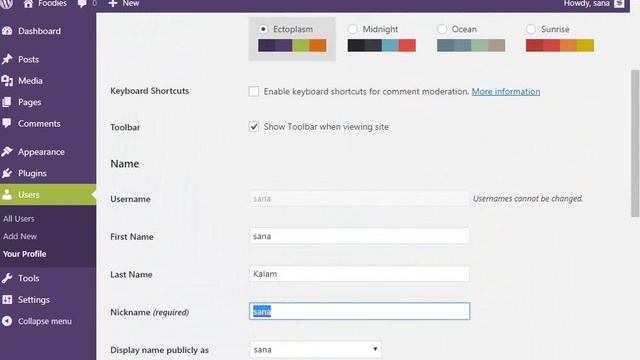The height and width of the screenshot is (360, 640).
Task: Click the New label in top toolbar
Action: [131, 4]
